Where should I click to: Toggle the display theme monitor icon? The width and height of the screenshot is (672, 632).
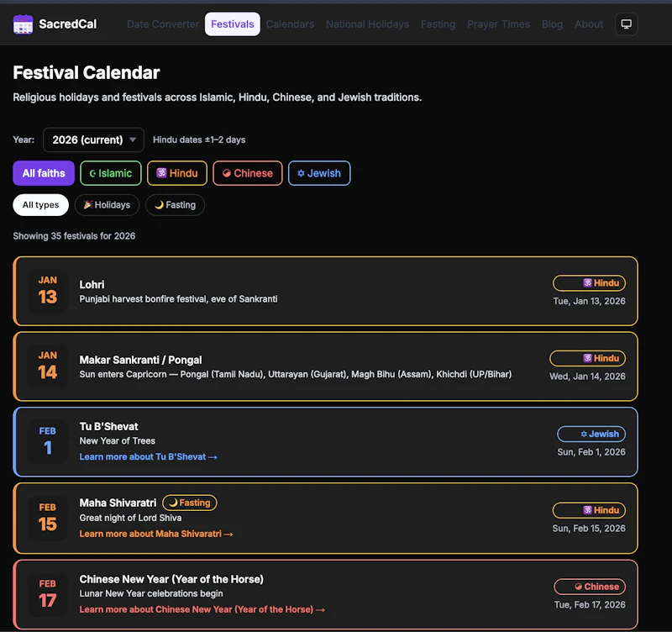(x=626, y=24)
